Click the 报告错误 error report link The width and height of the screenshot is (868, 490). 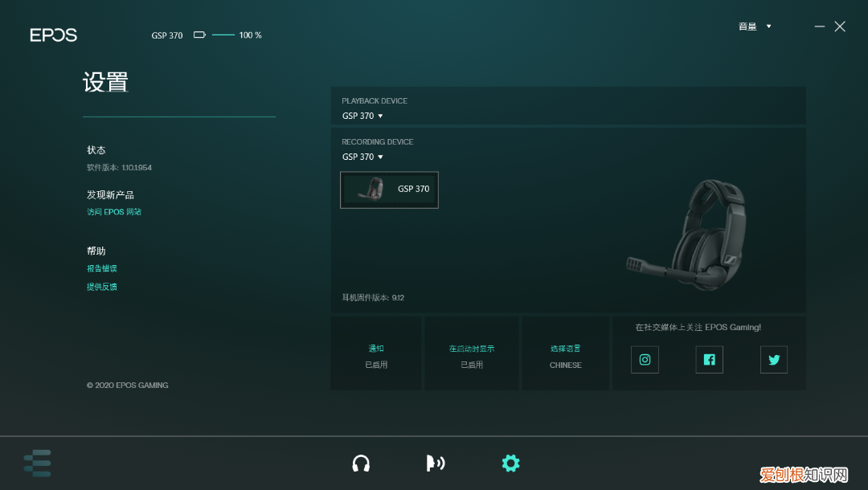[x=102, y=267]
